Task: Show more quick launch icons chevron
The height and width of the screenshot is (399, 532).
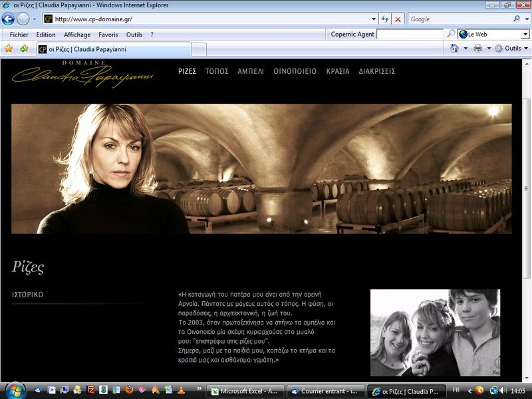Action: coord(199,389)
